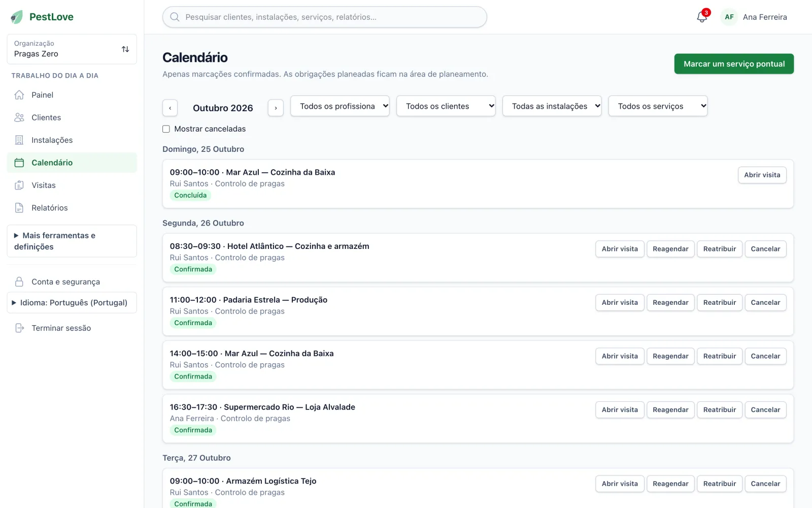Click the Instalações building icon
This screenshot has width=812, height=508.
[x=19, y=140]
